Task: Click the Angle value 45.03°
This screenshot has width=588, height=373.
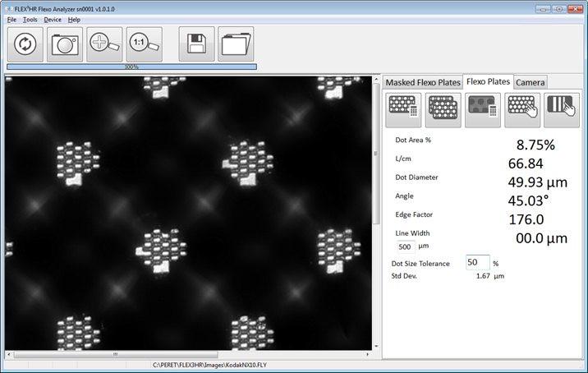Action: 528,200
